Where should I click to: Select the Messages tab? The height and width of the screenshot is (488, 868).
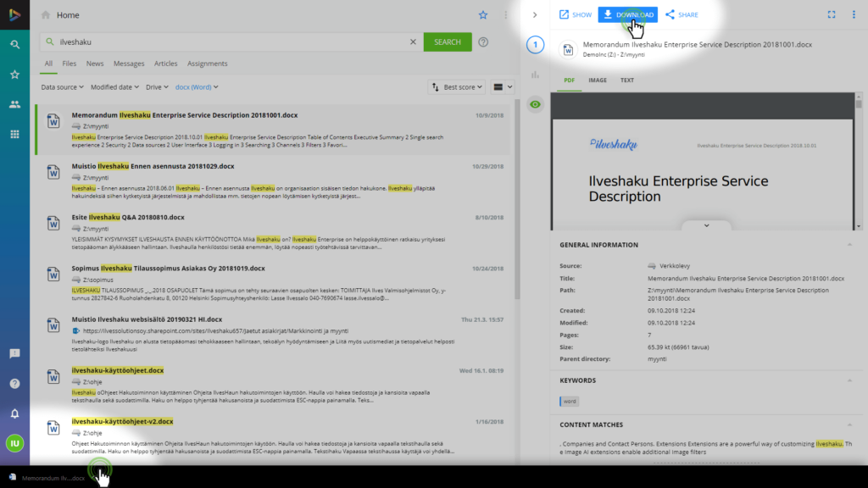(129, 64)
